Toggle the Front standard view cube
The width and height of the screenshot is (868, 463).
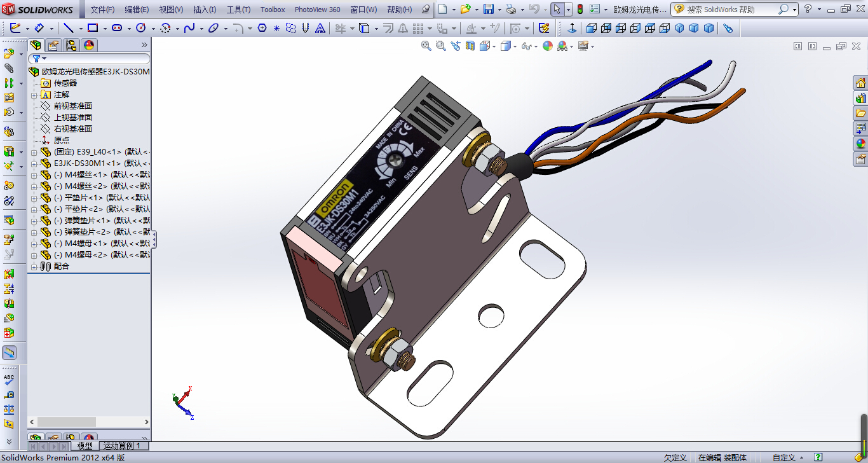(x=592, y=28)
